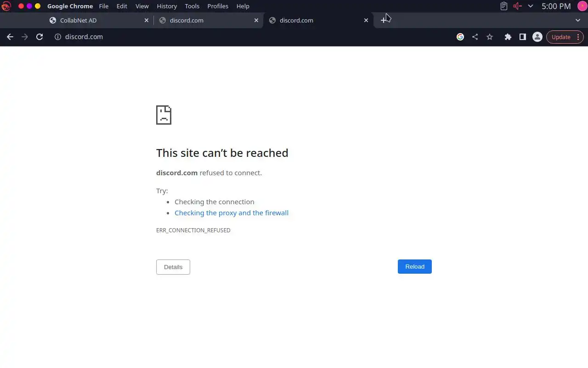Close the active discord.com tab
This screenshot has width=588, height=368.
click(366, 20)
